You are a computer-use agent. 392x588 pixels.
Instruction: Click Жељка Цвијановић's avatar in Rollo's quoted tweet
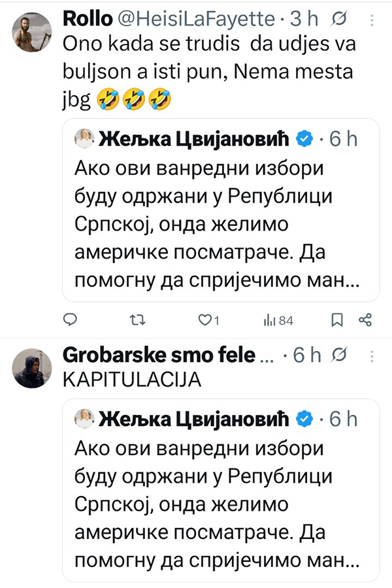(85, 139)
